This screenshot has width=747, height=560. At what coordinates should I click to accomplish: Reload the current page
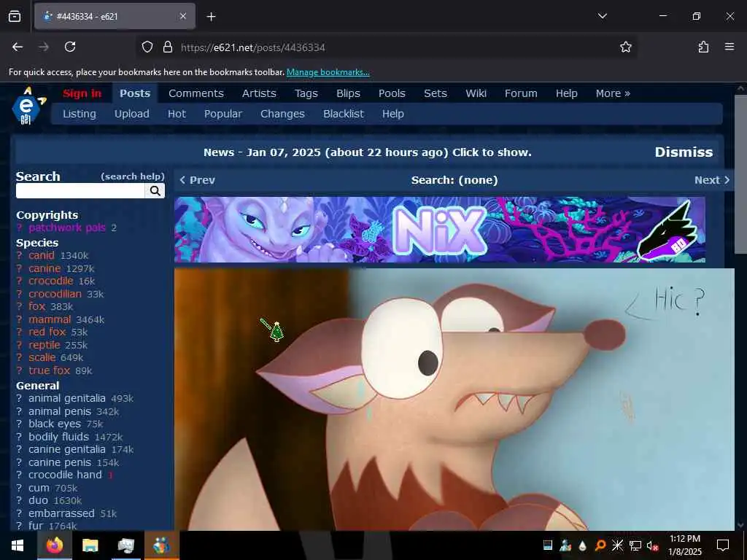pos(70,47)
